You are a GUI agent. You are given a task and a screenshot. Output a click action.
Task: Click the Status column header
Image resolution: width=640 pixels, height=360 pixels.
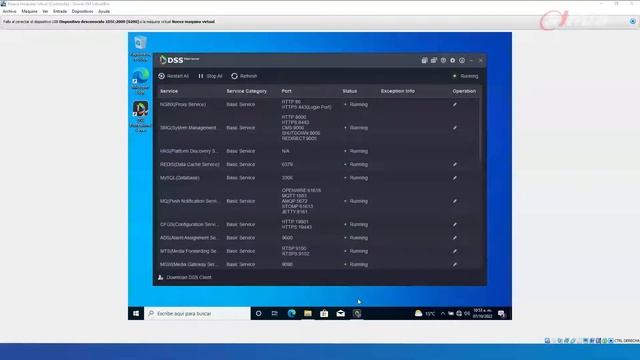pos(350,91)
